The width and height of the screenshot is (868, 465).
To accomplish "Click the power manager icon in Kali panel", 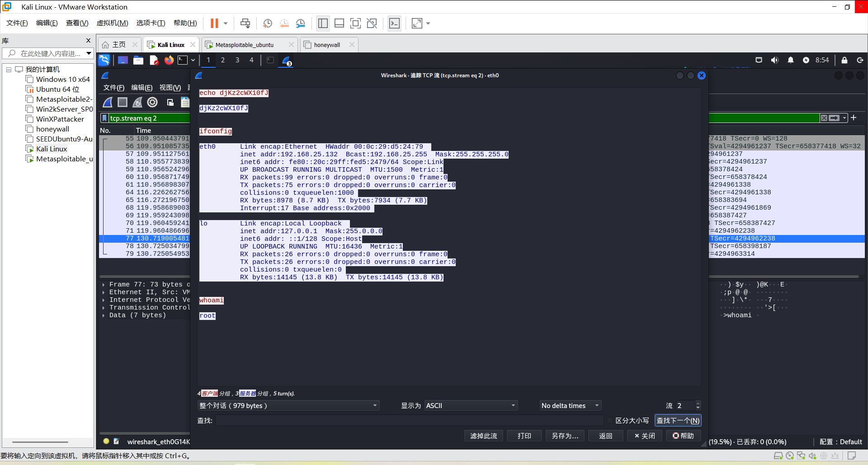I will [806, 60].
